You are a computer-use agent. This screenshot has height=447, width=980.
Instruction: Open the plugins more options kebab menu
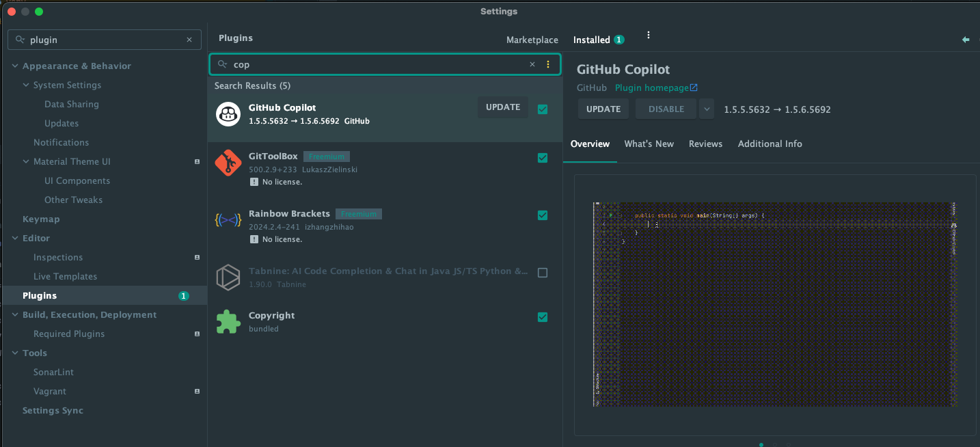coord(649,35)
